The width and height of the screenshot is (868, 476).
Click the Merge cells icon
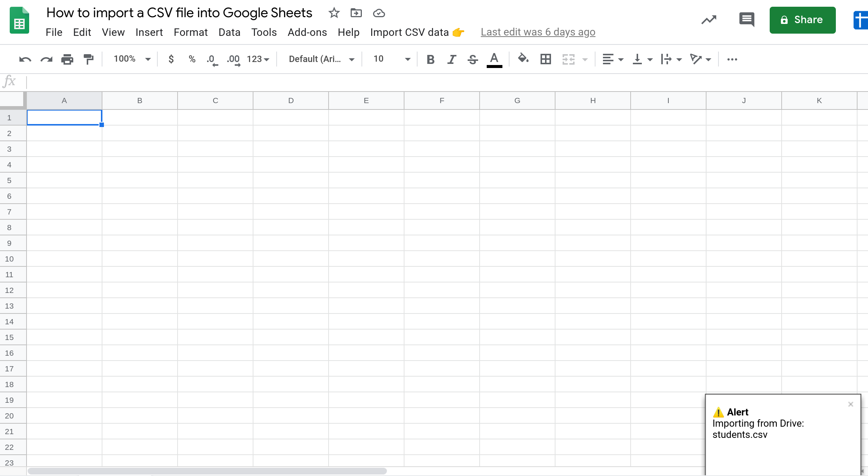569,59
